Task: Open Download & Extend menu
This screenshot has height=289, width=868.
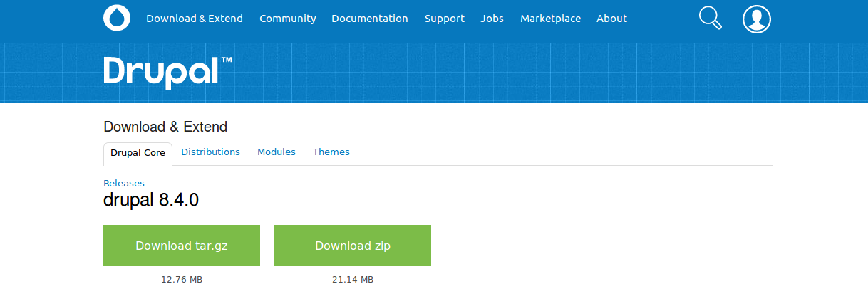Action: coord(195,19)
